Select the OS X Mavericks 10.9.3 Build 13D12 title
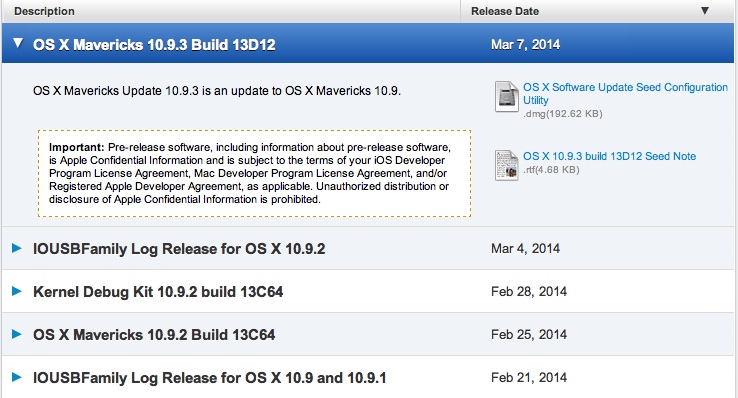The height and width of the screenshot is (398, 738). pyautogui.click(x=154, y=45)
